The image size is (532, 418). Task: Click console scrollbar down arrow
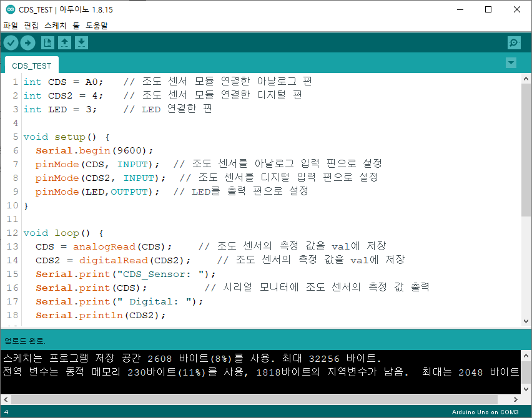pos(526,389)
